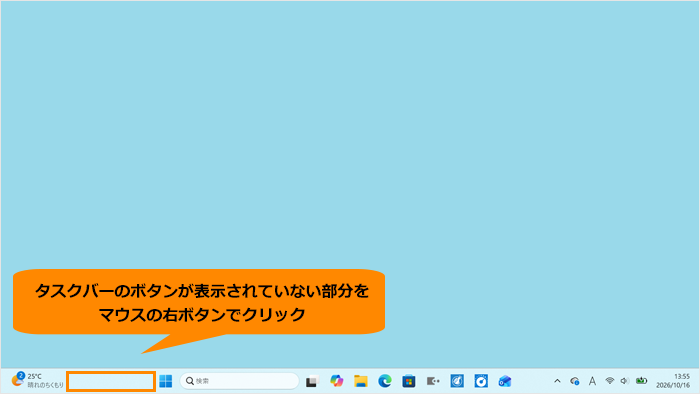Open the Windows Start menu
This screenshot has height=394, width=700.
166,381
